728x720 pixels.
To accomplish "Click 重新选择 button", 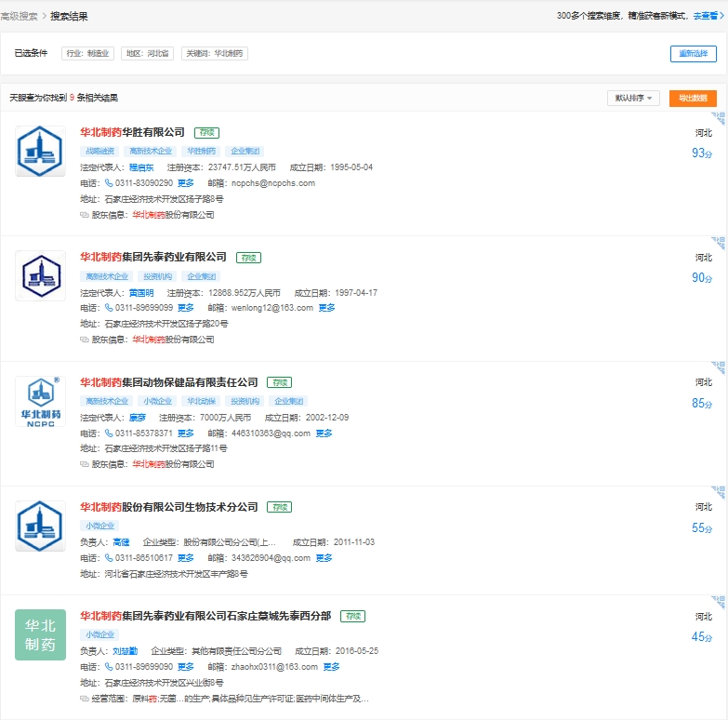I will tap(694, 53).
